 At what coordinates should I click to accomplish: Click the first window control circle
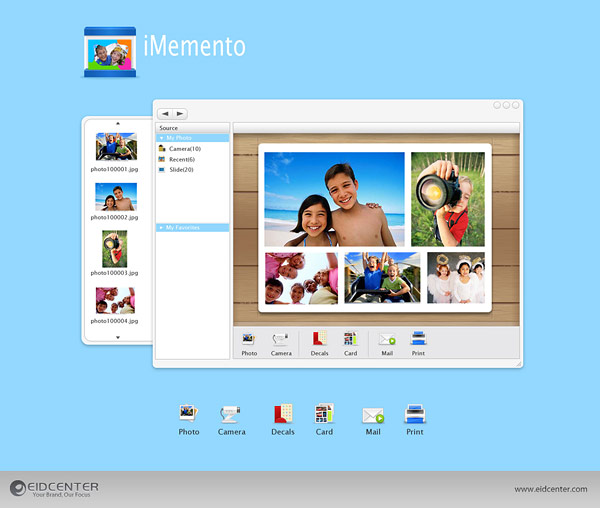point(497,105)
